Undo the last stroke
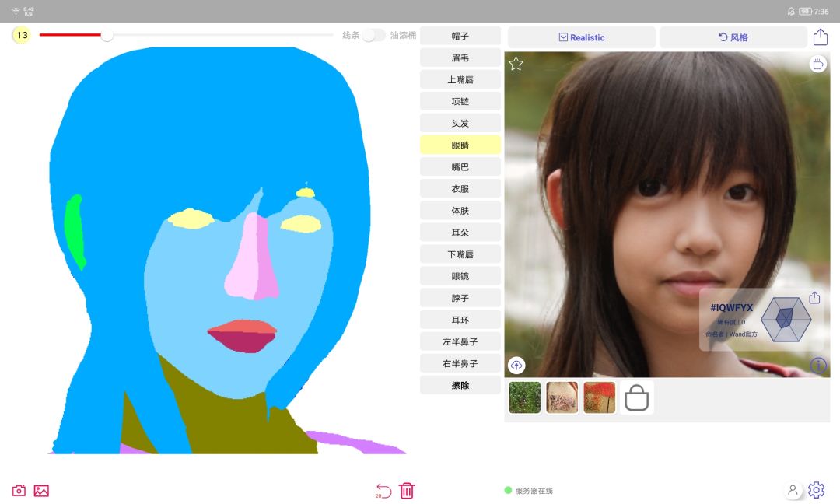 coord(383,491)
